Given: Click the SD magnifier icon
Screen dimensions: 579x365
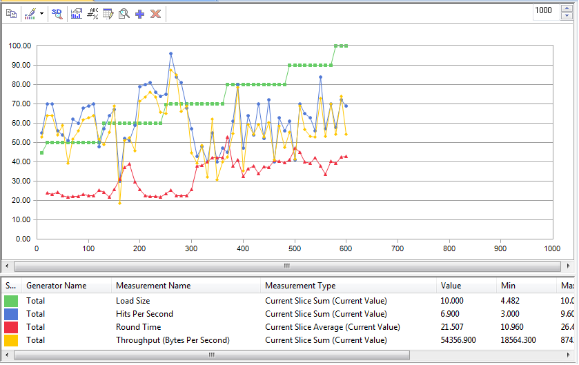Looking at the screenshot, I should 57,14.
